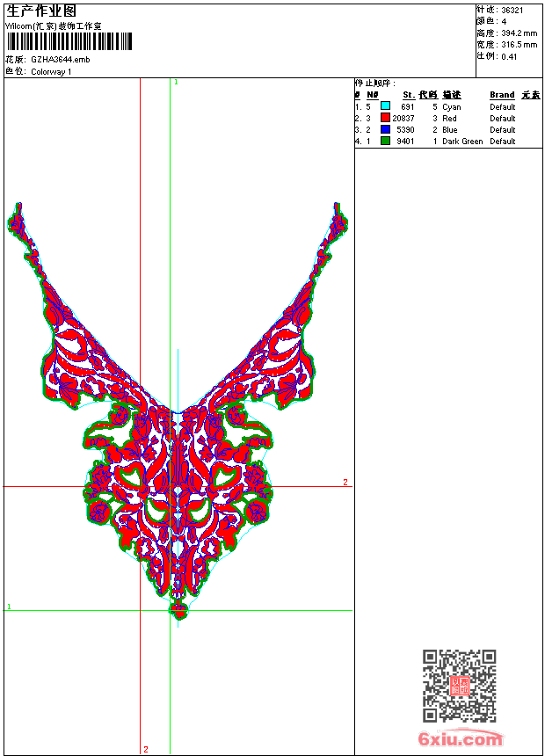Screen dimensions: 545x756
Task: Click the 'Brand' column header
Action: (502, 95)
